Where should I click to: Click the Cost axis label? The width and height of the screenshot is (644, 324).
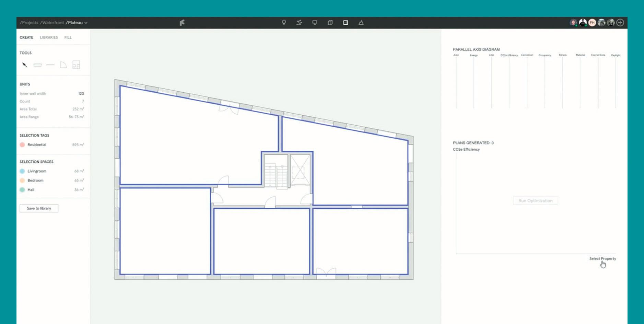[491, 55]
